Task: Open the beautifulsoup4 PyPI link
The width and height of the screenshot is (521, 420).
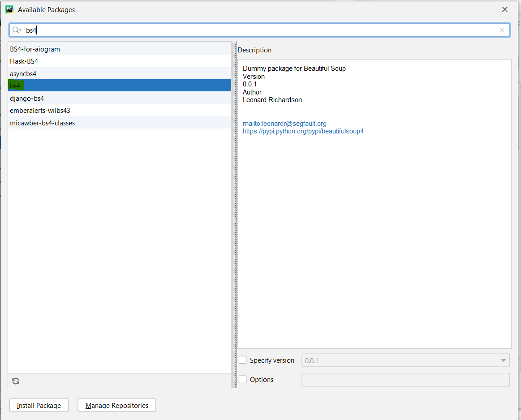Action: tap(303, 131)
